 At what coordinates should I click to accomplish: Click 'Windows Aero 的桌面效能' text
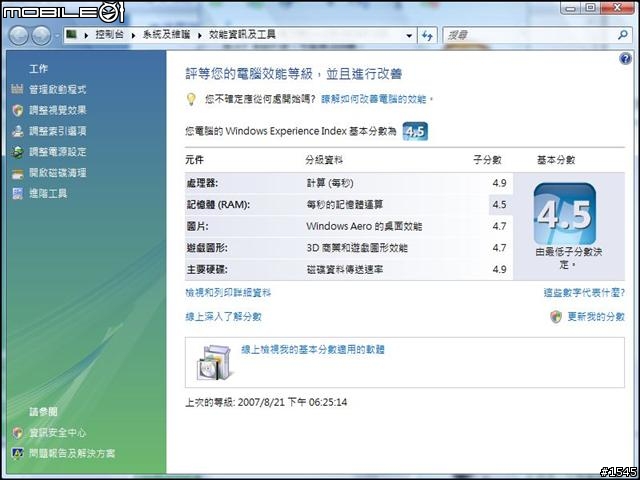point(364,226)
